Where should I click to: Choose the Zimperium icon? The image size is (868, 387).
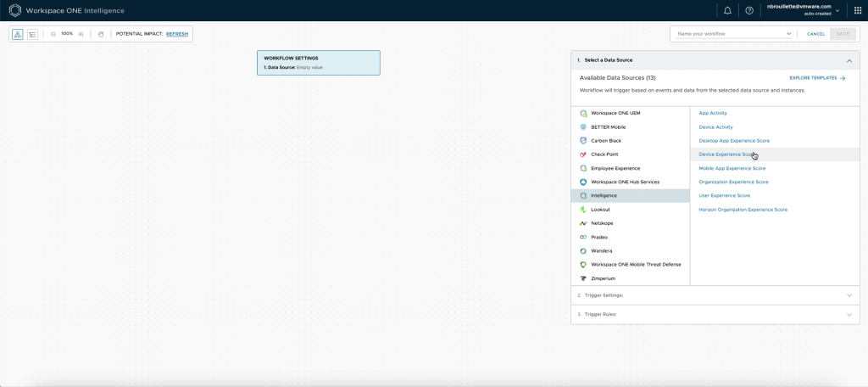tap(583, 278)
